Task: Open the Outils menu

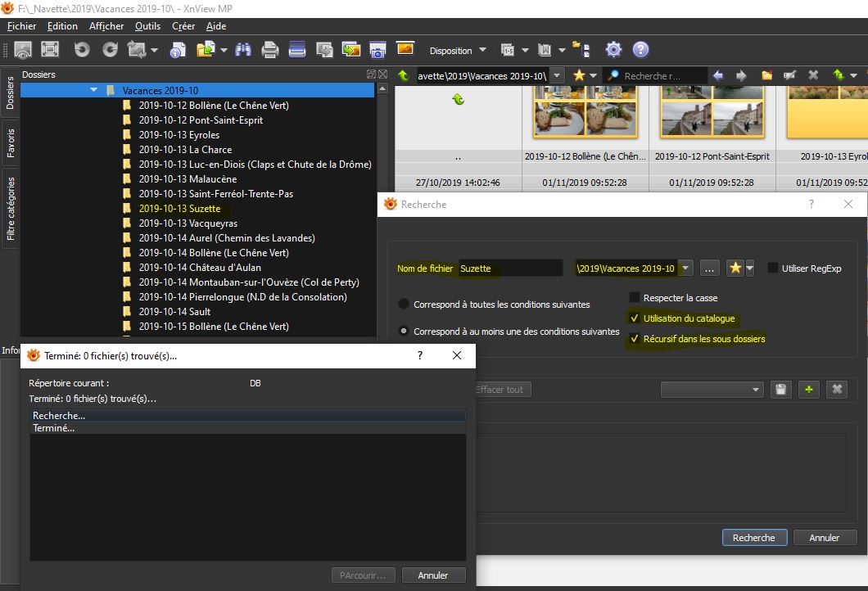Action: (147, 26)
